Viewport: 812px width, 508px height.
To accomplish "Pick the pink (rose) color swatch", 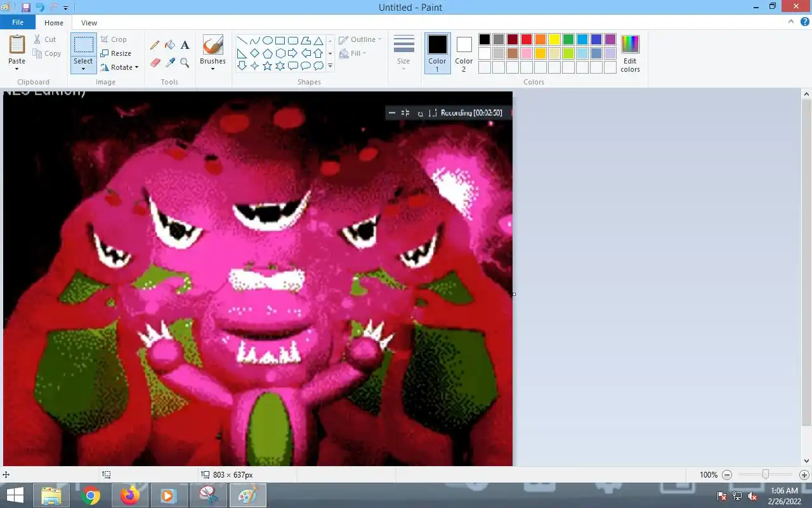I will pos(527,53).
